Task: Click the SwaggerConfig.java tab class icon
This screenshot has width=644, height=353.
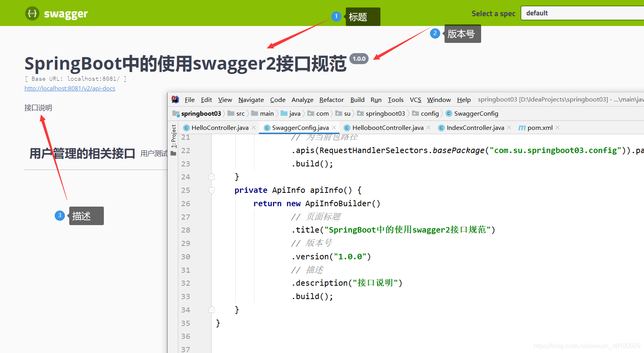Action: (267, 128)
